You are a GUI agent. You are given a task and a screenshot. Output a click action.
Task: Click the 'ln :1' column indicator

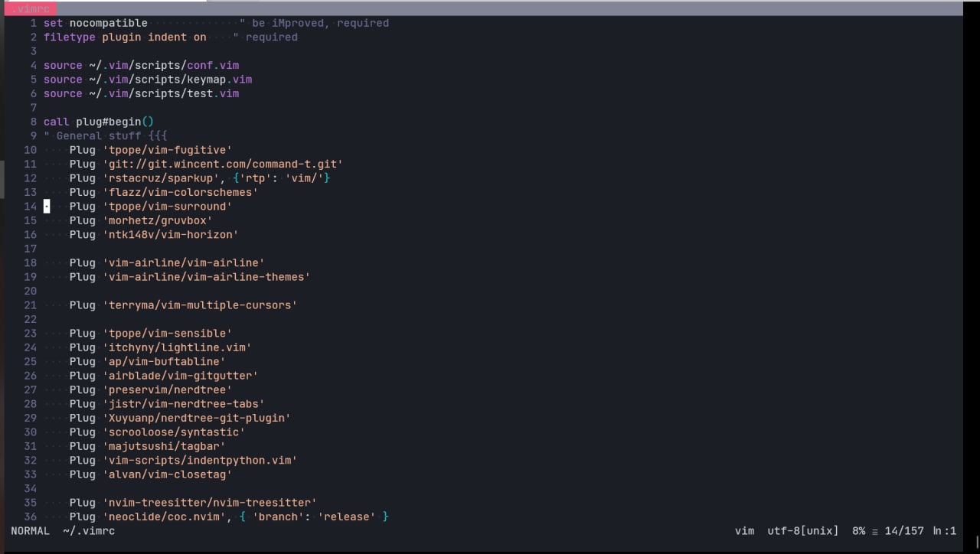(945, 531)
